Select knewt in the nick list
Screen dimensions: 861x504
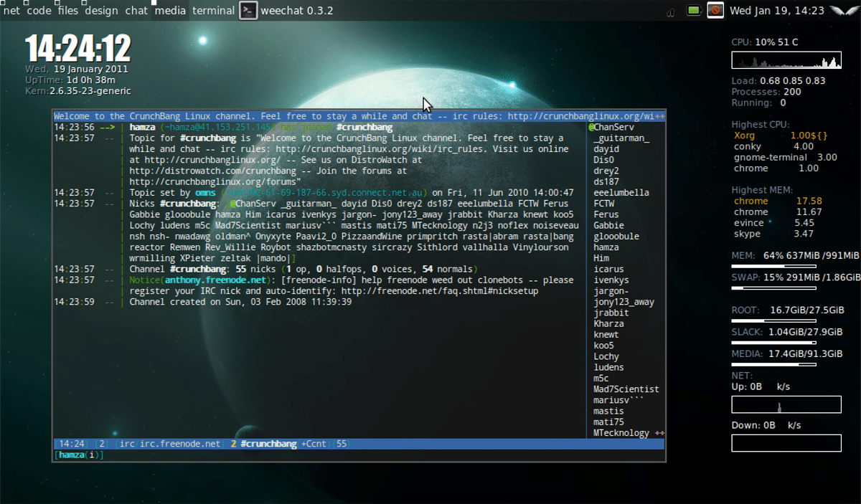pos(606,335)
